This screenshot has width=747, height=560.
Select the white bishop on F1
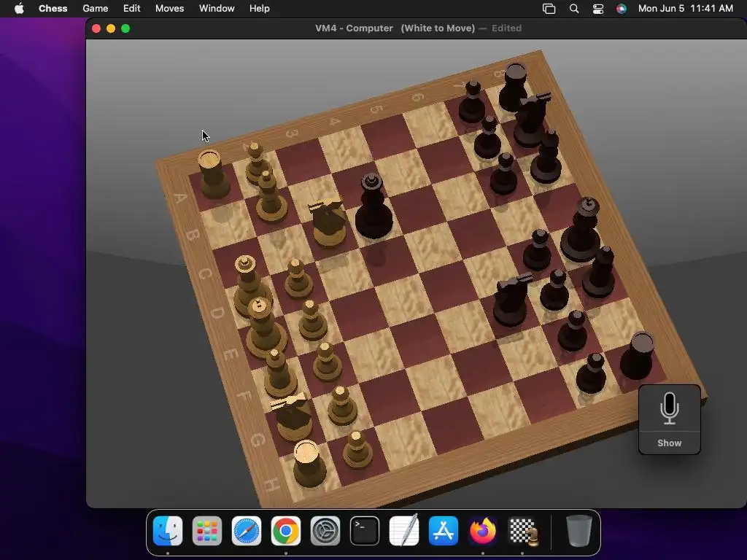click(279, 376)
